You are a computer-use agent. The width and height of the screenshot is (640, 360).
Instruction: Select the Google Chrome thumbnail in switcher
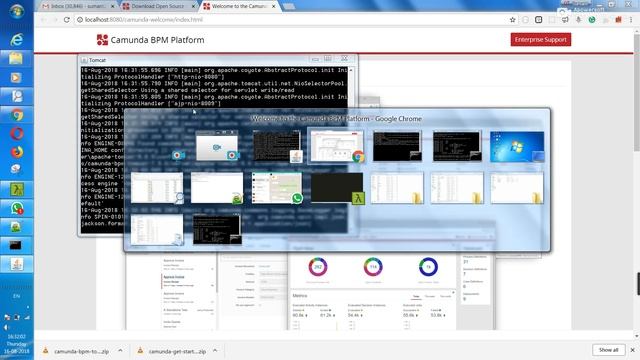click(337, 146)
